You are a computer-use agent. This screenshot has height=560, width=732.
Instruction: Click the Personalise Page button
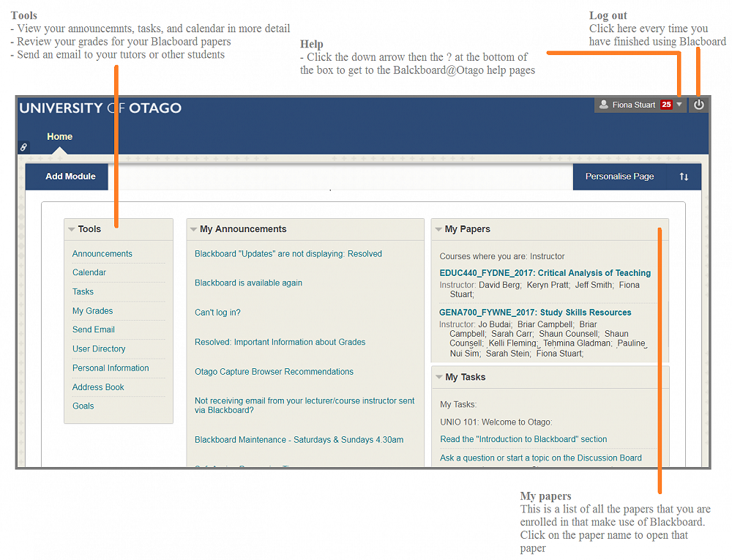coord(619,176)
